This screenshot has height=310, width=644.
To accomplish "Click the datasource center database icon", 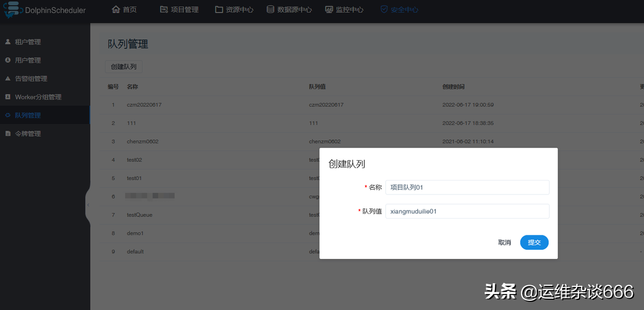I will tap(271, 10).
